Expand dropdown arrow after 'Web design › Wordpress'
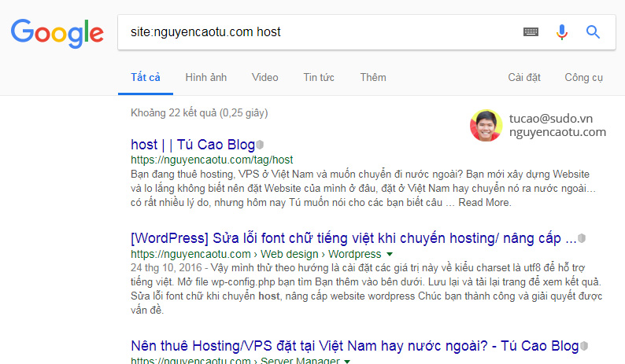 [390, 254]
